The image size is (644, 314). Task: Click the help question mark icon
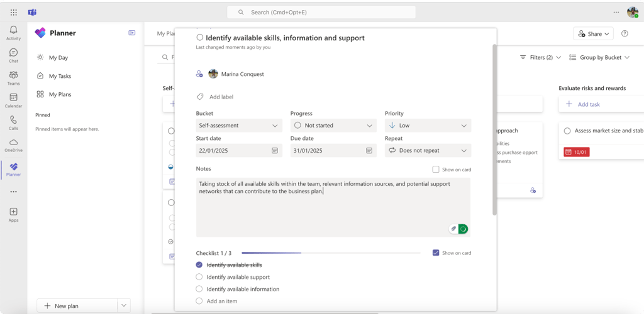click(625, 34)
